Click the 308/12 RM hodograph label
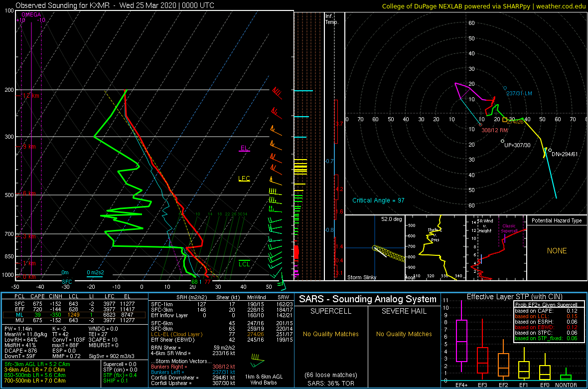Viewport: 588px width, 389px height. coord(495,130)
